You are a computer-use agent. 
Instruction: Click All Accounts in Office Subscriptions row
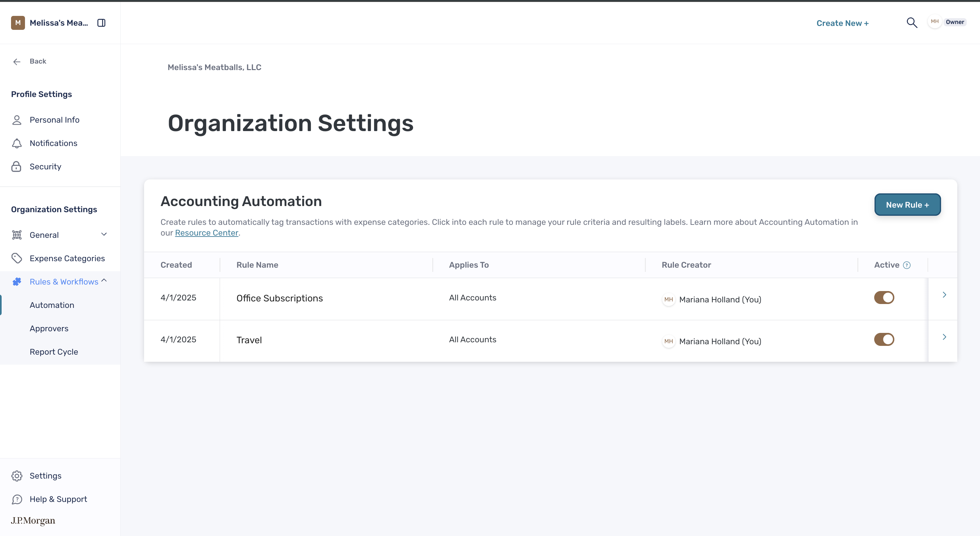[472, 298]
